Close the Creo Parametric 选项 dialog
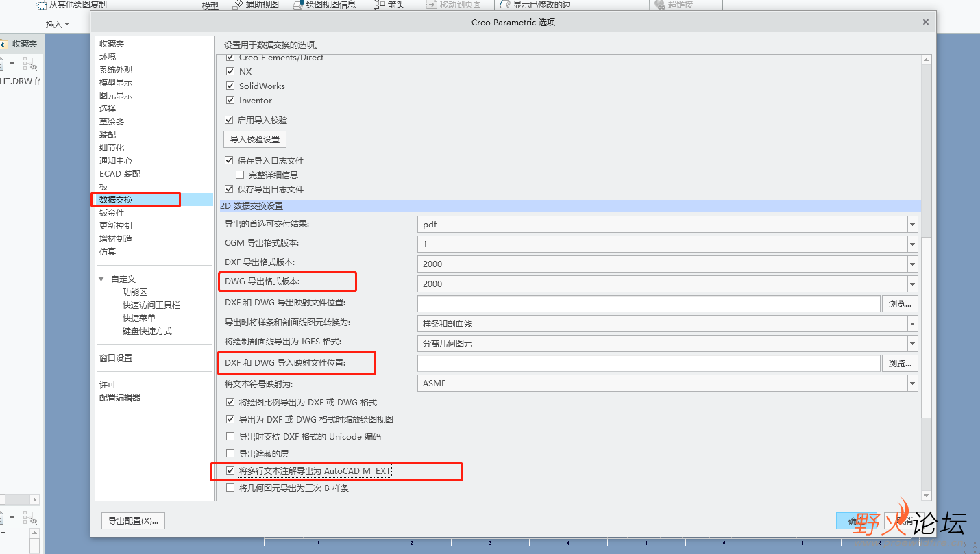 pos(925,22)
